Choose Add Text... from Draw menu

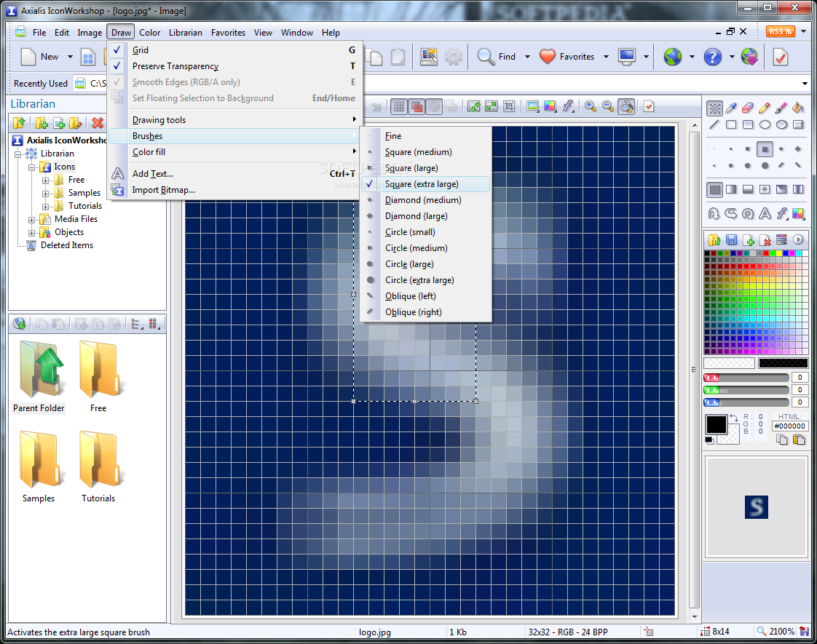pyautogui.click(x=234, y=174)
